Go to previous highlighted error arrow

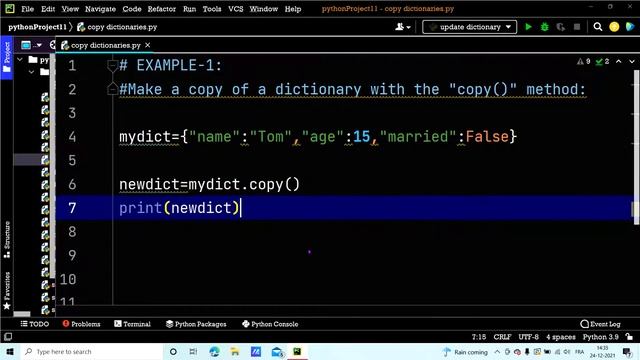click(x=619, y=62)
